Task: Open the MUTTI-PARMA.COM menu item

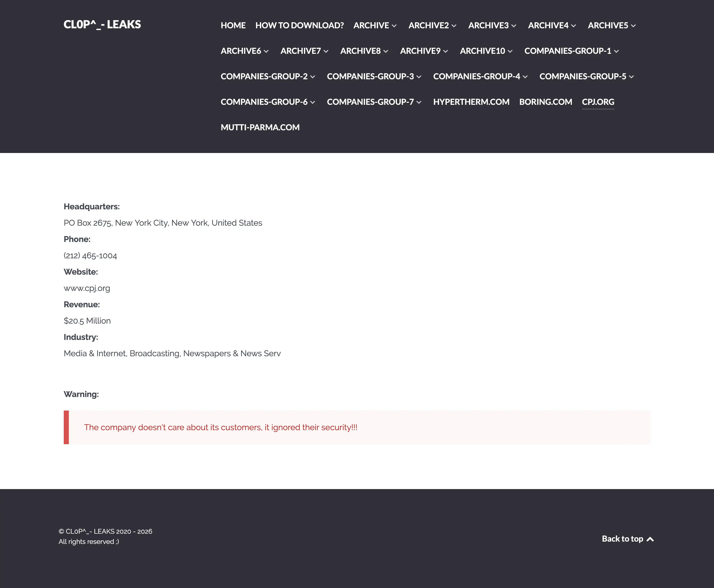Action: (260, 127)
